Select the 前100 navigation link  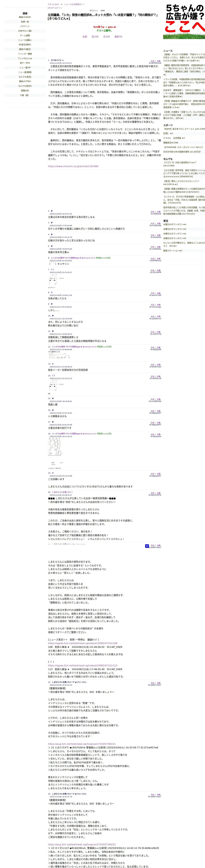[x=95, y=37]
